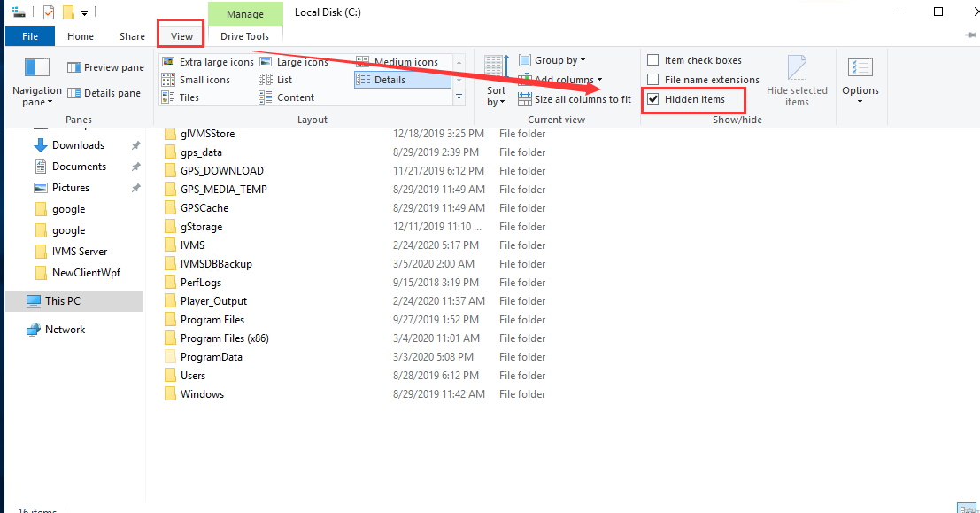Select Extra large icons layout
The height and width of the screenshot is (513, 980).
pos(207,62)
